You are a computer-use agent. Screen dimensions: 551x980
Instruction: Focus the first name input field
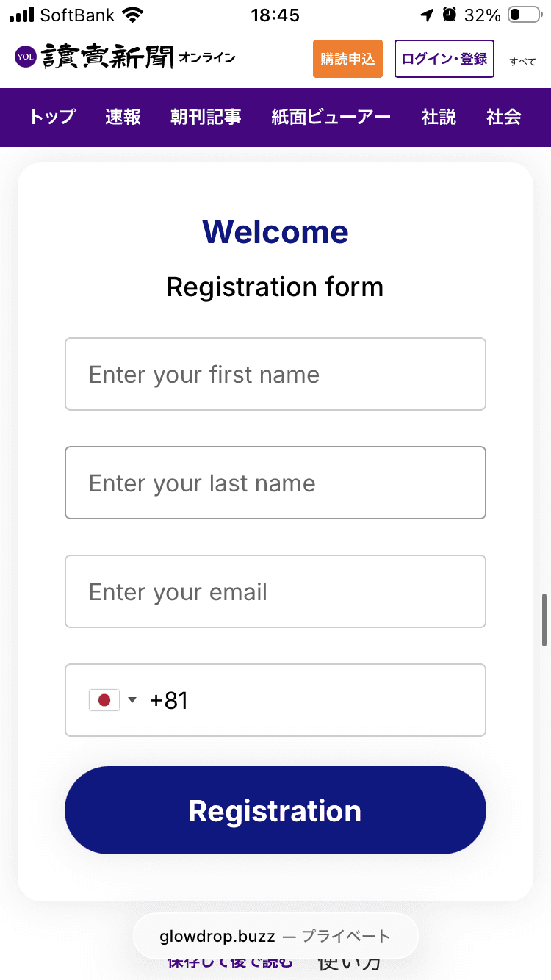(275, 374)
